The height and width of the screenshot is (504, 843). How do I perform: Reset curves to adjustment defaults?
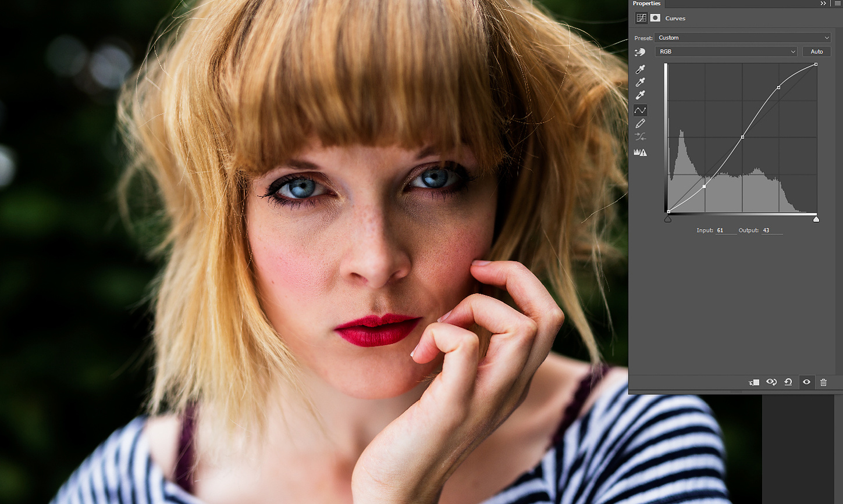(788, 382)
